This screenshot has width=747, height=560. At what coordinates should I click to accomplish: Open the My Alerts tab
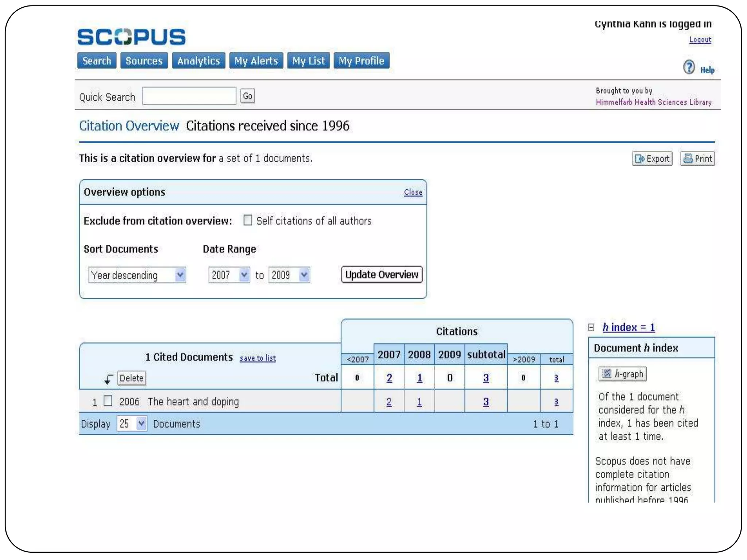pyautogui.click(x=256, y=61)
